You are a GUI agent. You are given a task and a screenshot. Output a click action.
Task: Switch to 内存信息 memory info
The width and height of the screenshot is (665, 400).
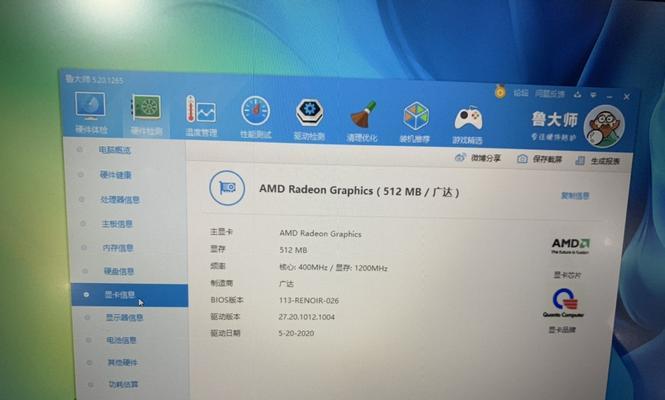tap(118, 247)
